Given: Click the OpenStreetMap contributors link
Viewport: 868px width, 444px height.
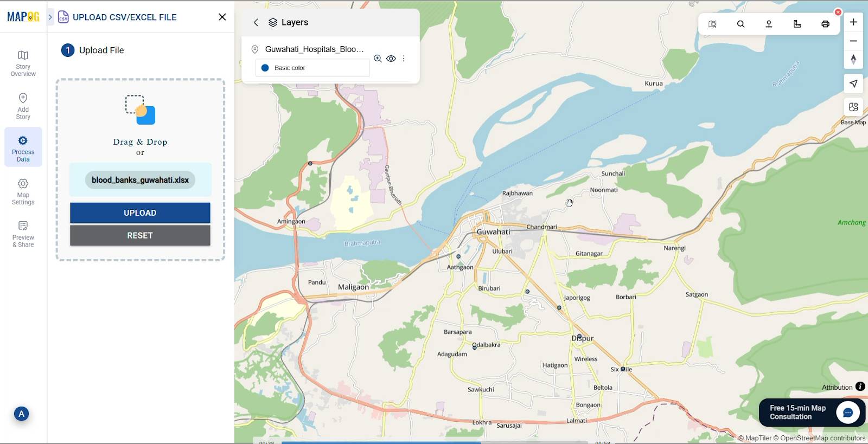Looking at the screenshot, I should coord(819,438).
